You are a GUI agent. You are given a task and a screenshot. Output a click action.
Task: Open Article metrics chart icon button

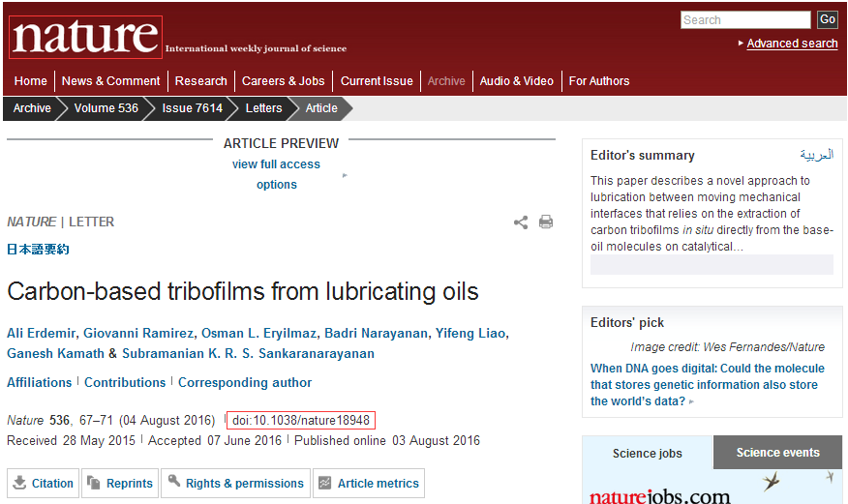369,483
